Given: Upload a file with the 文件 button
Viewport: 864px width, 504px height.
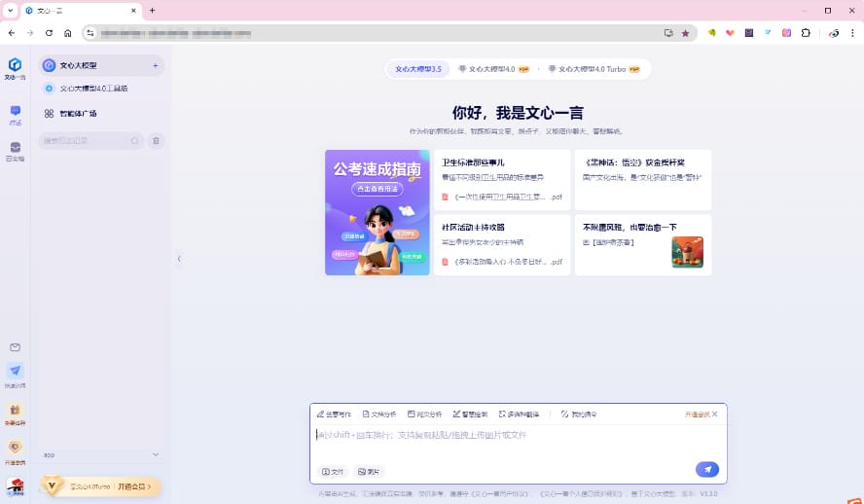Looking at the screenshot, I should [x=333, y=472].
